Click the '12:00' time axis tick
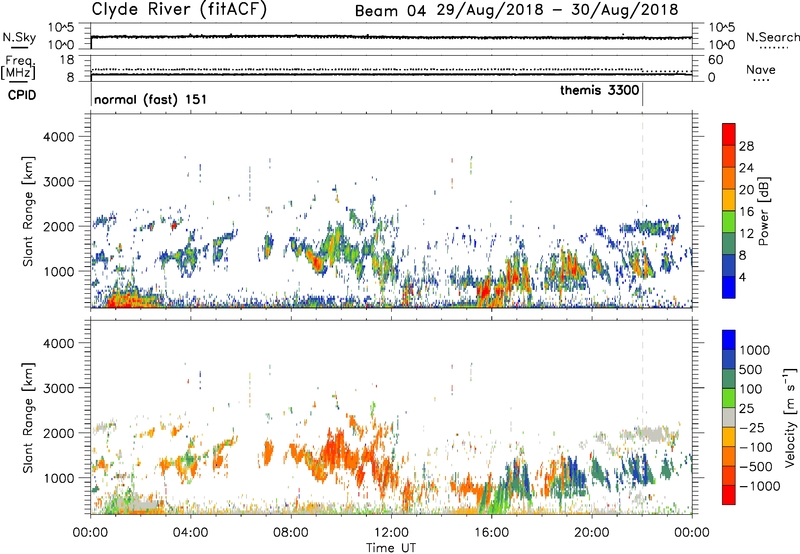 click(x=391, y=532)
